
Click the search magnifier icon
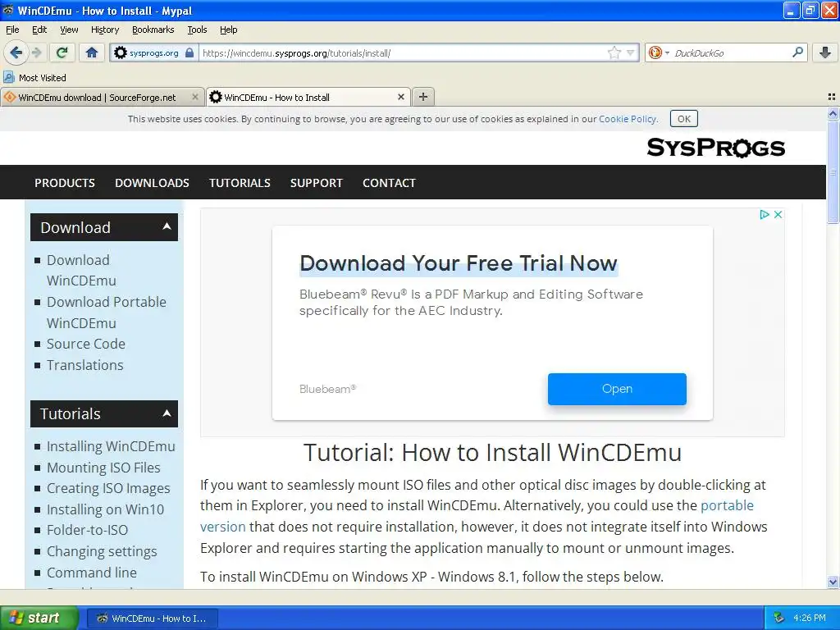797,52
